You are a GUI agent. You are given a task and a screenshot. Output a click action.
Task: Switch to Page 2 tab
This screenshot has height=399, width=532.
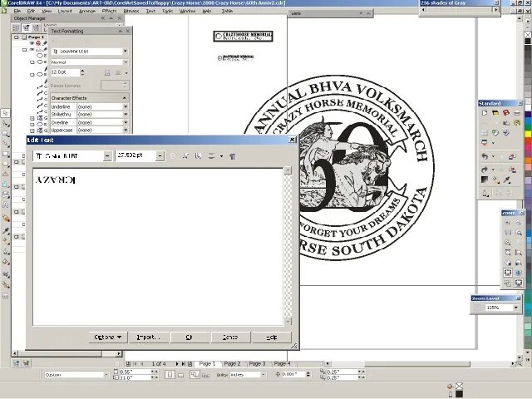232,364
